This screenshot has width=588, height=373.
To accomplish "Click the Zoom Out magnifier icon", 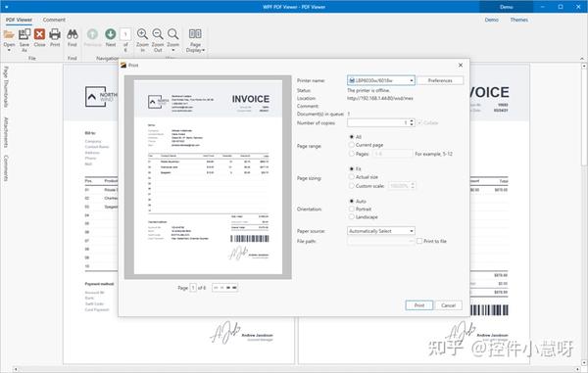I will click(158, 34).
